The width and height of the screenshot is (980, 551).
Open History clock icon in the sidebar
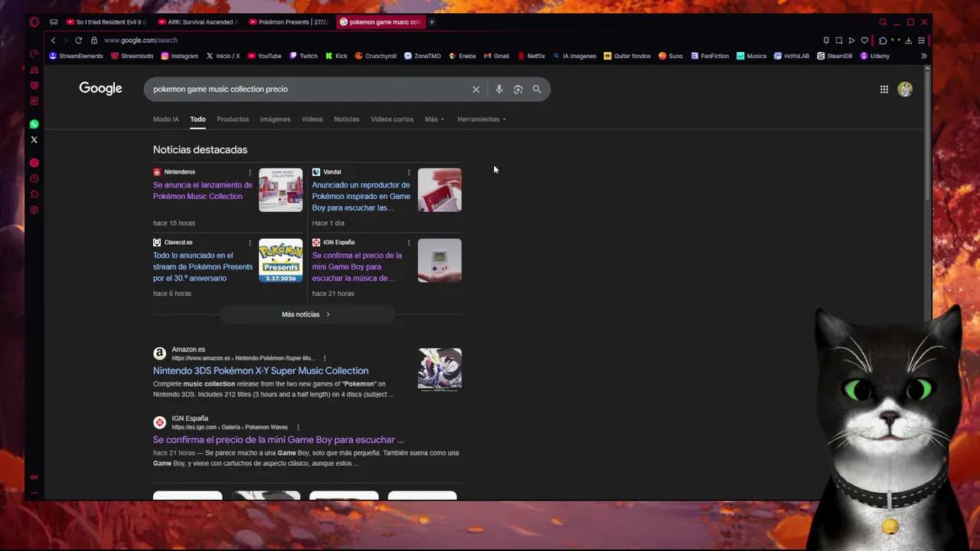point(34,178)
